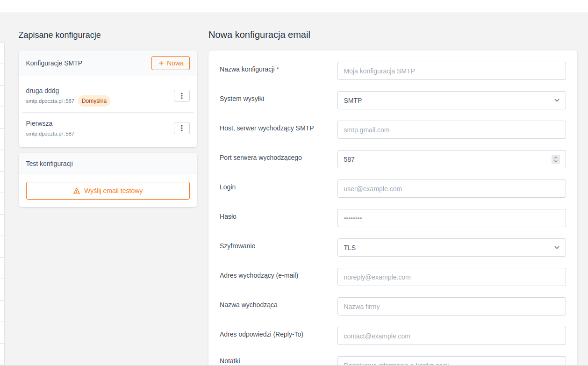This screenshot has width=588, height=366.
Task: Select the druga dddg saved configuration
Action: 43,91
